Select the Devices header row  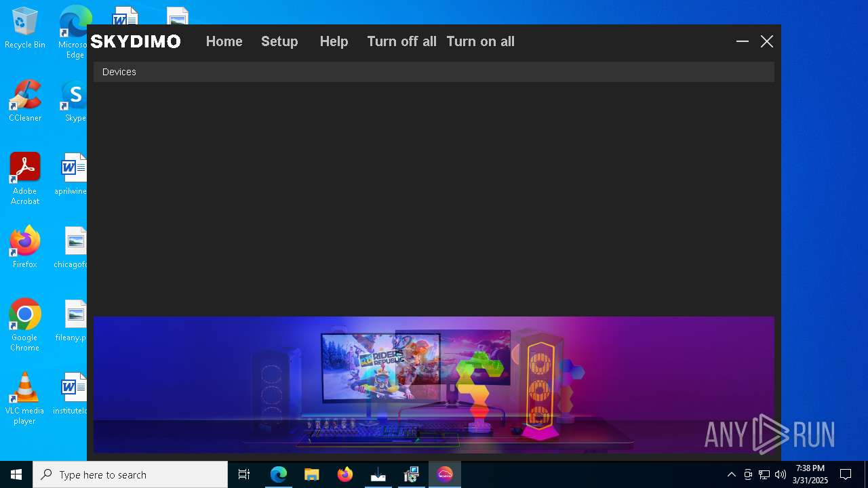pos(434,72)
